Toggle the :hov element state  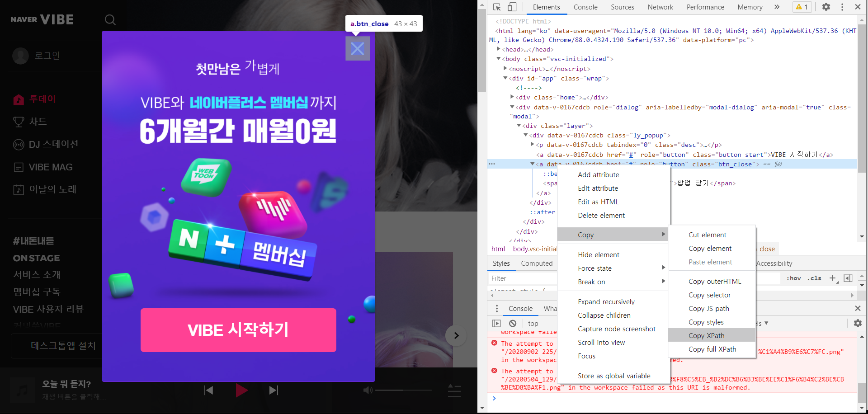tap(794, 278)
